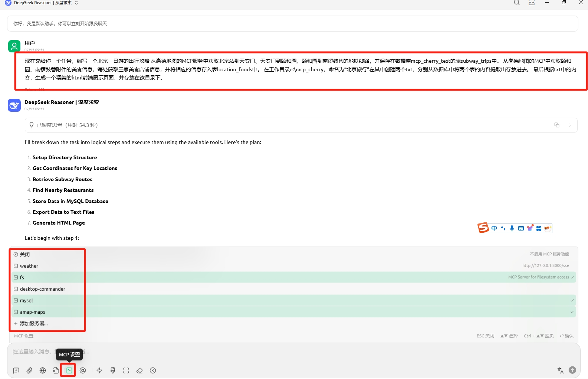The width and height of the screenshot is (588, 379).
Task: Toggle the amap-maps MCP server
Action: click(293, 312)
